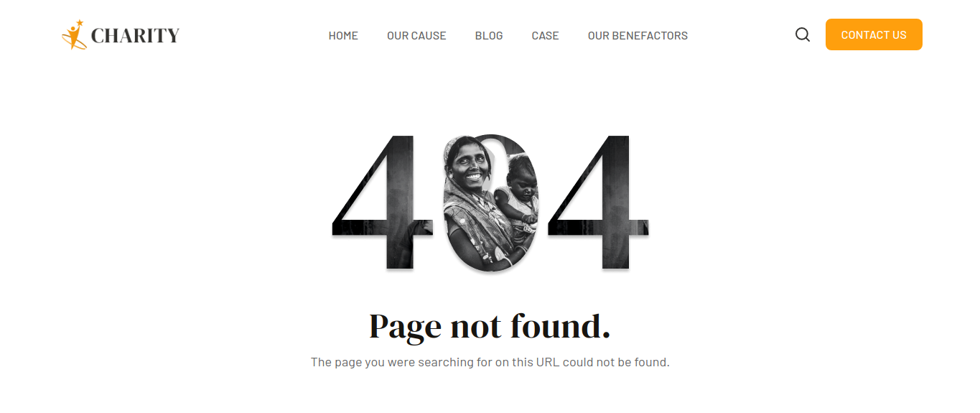Click the star above the logo figure
The image size is (980, 413).
tap(79, 24)
